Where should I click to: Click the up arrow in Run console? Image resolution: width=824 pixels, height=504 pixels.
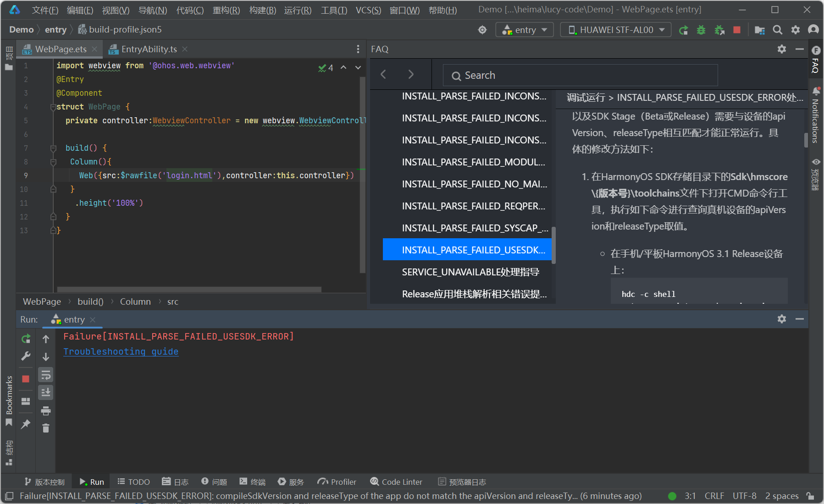(46, 339)
